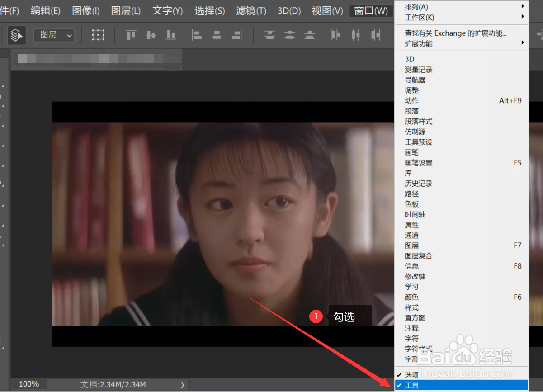543x392 pixels.
Task: Uncheck the 工具 menu entry
Action: tap(461, 386)
